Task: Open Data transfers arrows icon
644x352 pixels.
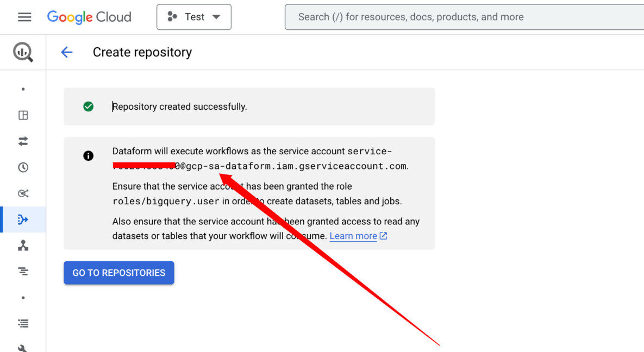Action: [x=23, y=141]
